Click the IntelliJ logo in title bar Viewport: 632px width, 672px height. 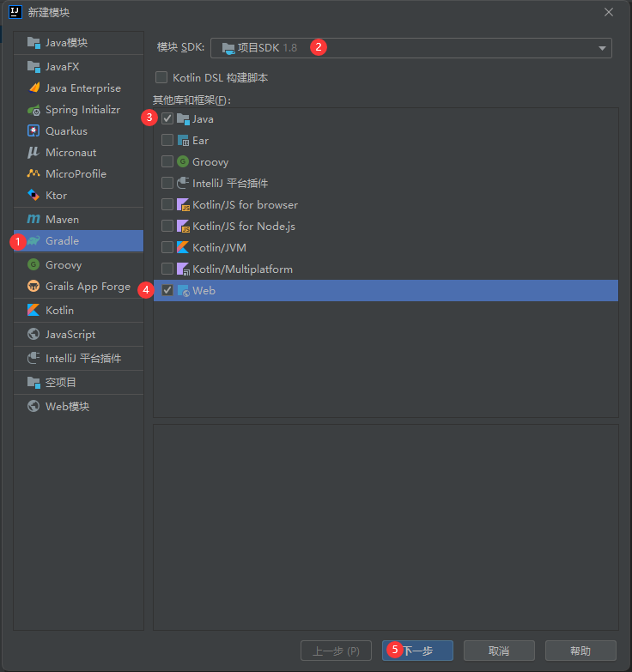(x=15, y=12)
